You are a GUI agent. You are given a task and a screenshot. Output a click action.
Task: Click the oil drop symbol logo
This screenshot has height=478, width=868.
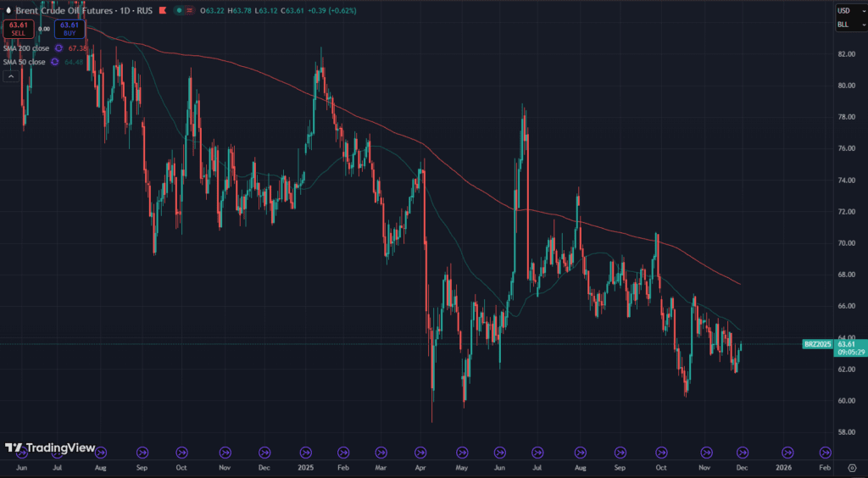[8, 10]
